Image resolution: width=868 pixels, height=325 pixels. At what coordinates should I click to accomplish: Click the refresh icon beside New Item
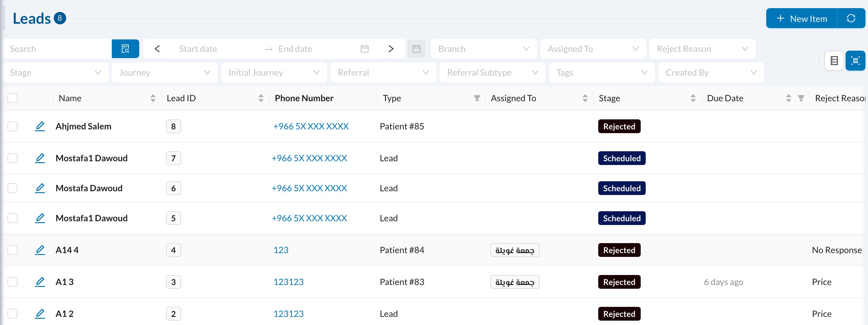[851, 18]
